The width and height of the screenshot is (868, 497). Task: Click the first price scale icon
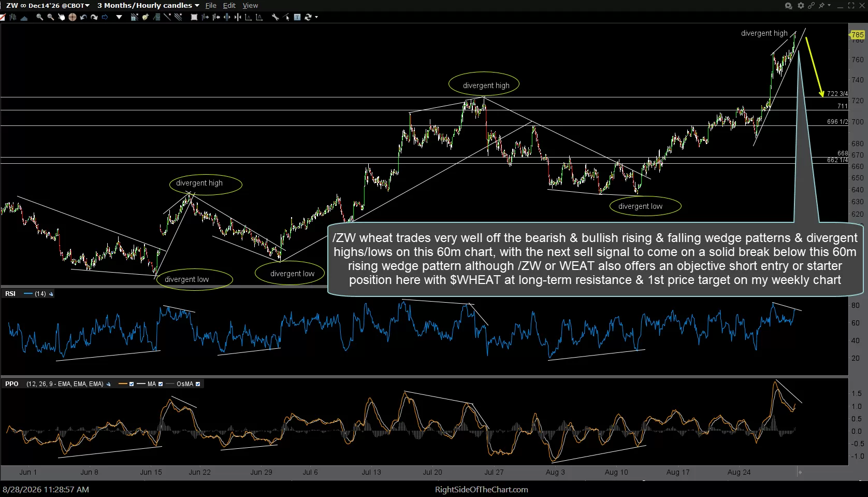click(249, 17)
